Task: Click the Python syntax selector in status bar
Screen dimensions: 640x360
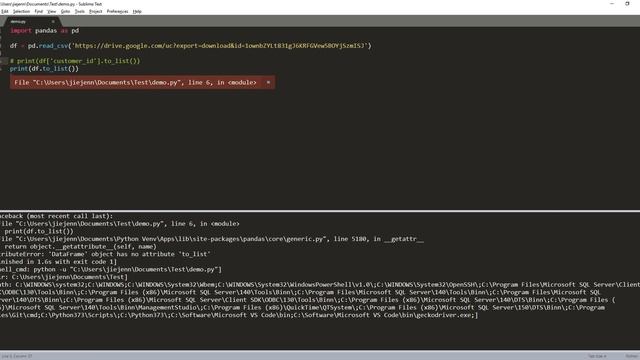Action: pyautogui.click(x=632, y=356)
